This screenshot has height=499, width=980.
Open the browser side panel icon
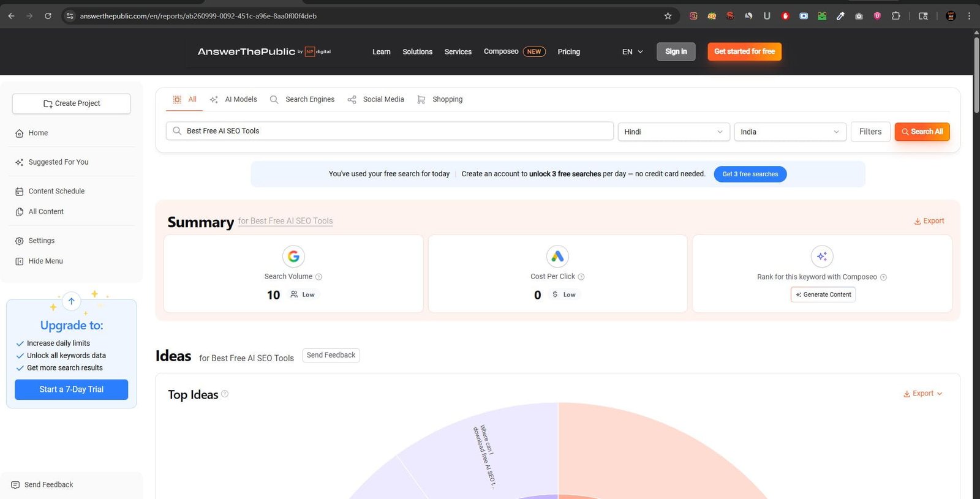923,16
